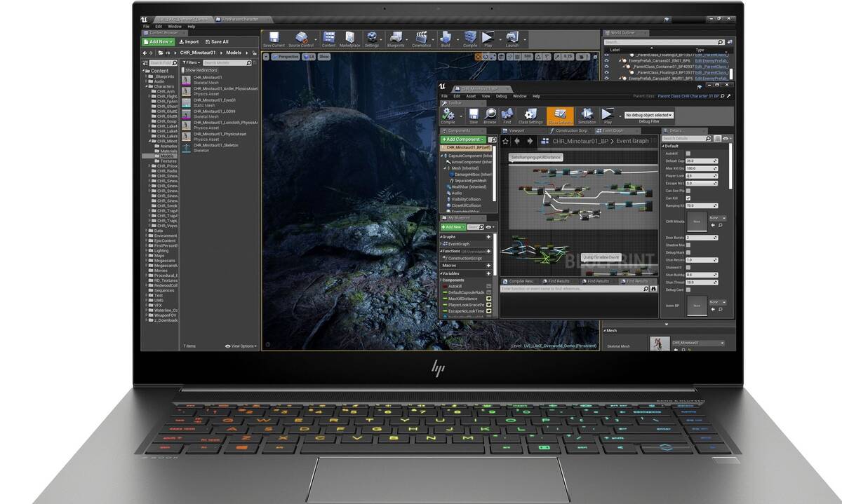Select CHR_Minotaur01_Skeleton asset
The height and width of the screenshot is (504, 842).
tap(219, 147)
